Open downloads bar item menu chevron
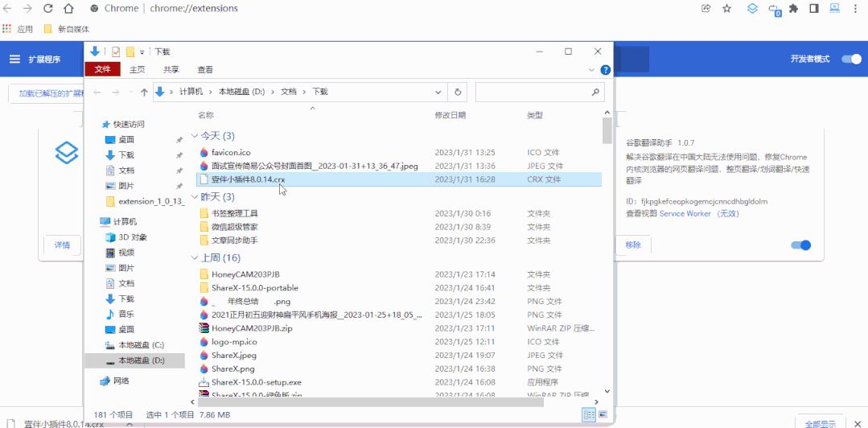This screenshot has width=868, height=428. (128, 423)
